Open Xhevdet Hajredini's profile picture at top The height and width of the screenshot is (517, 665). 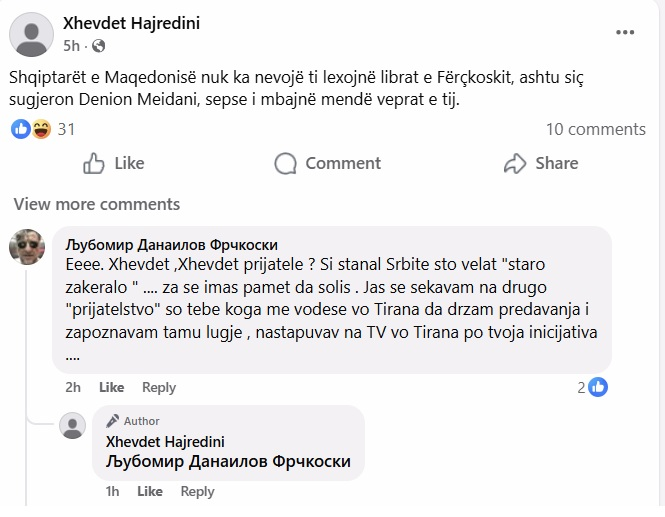click(31, 34)
